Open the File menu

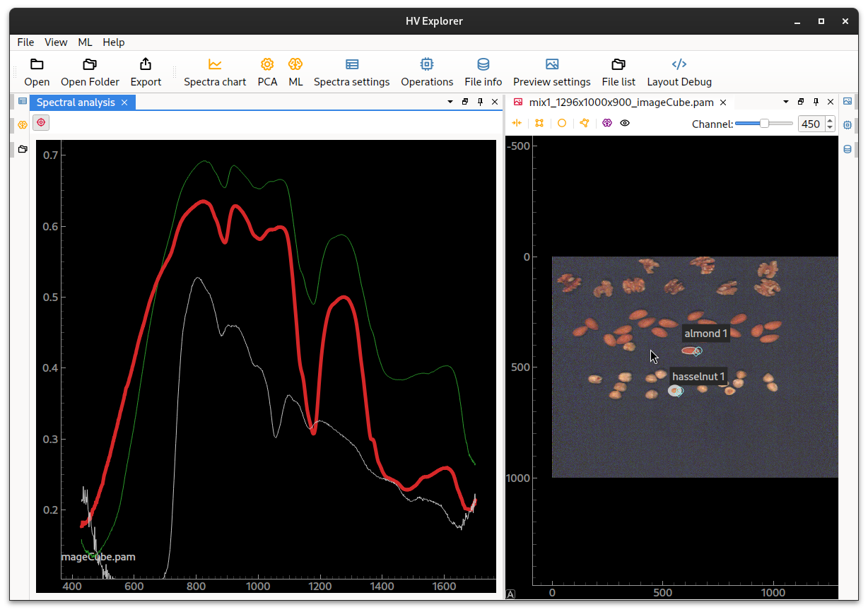coord(25,42)
